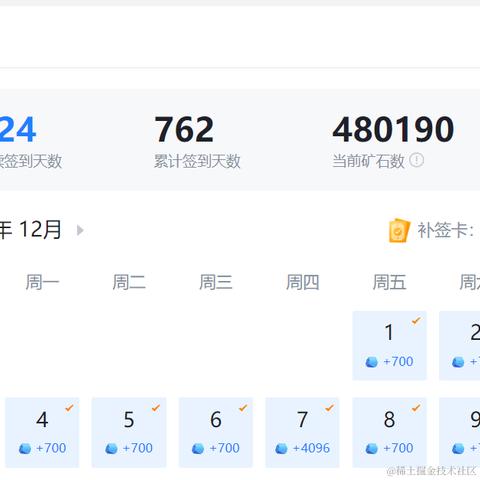Viewport: 480px width, 480px height.
Task: Select calendar day 8 date number
Action: [389, 419]
